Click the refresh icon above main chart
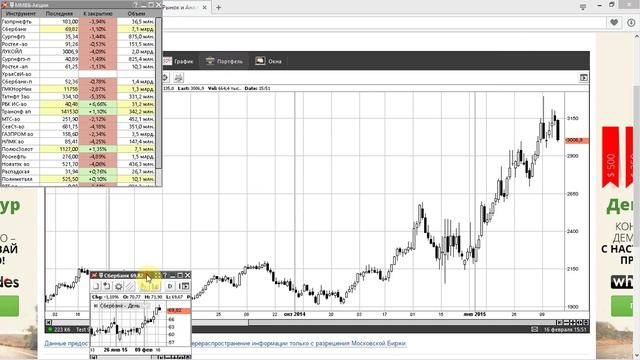The image size is (640, 360). (165, 78)
